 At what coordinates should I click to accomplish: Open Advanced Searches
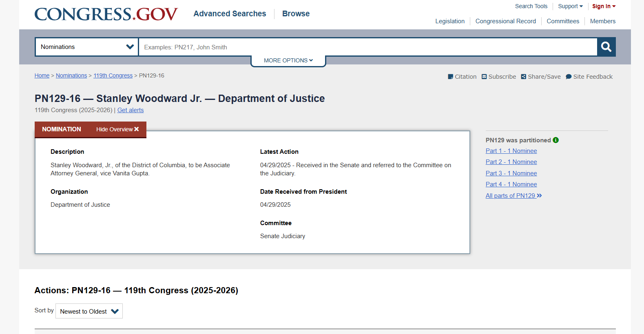[x=230, y=13]
